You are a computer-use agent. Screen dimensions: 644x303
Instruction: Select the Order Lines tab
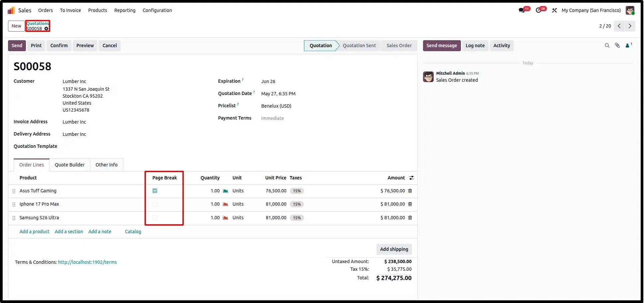tap(32, 165)
